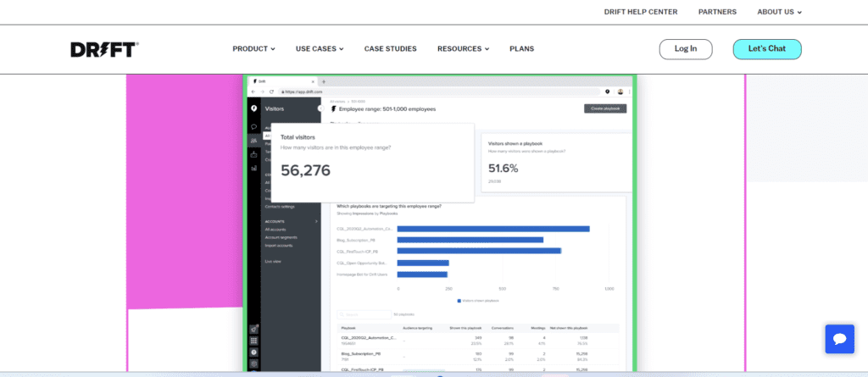Click the CQL_2020Q2_Automation chart bar
Screen dimensions: 868x377
click(493, 229)
